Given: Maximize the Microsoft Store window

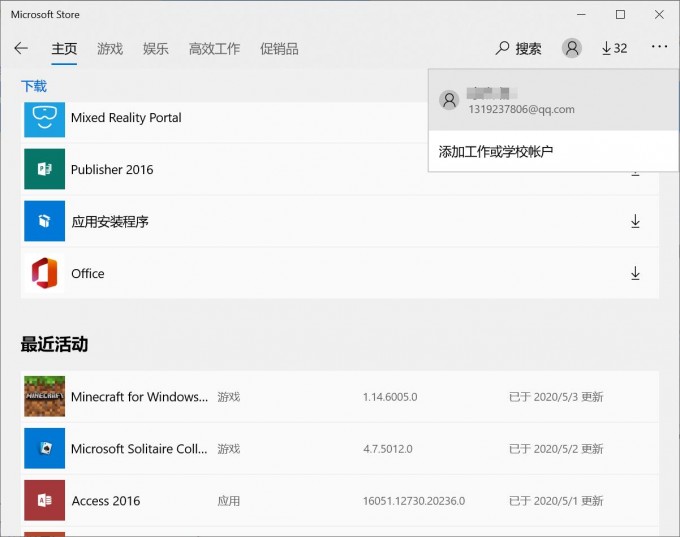Looking at the screenshot, I should 620,15.
